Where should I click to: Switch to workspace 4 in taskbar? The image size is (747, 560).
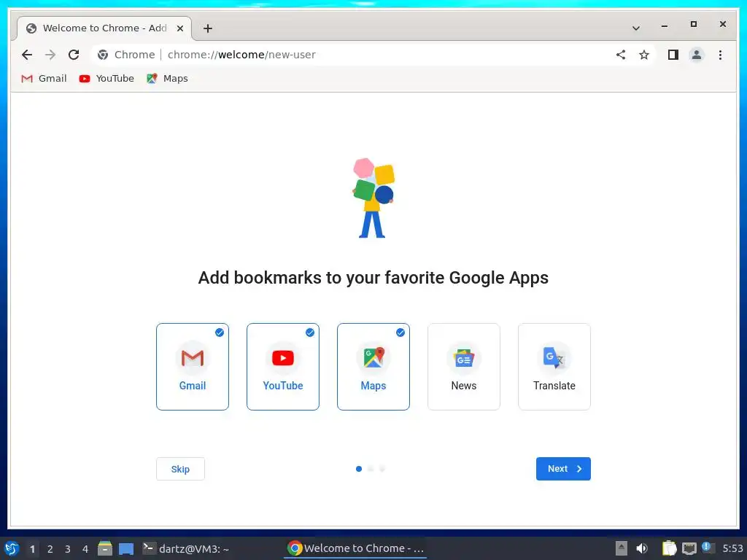tap(85, 549)
